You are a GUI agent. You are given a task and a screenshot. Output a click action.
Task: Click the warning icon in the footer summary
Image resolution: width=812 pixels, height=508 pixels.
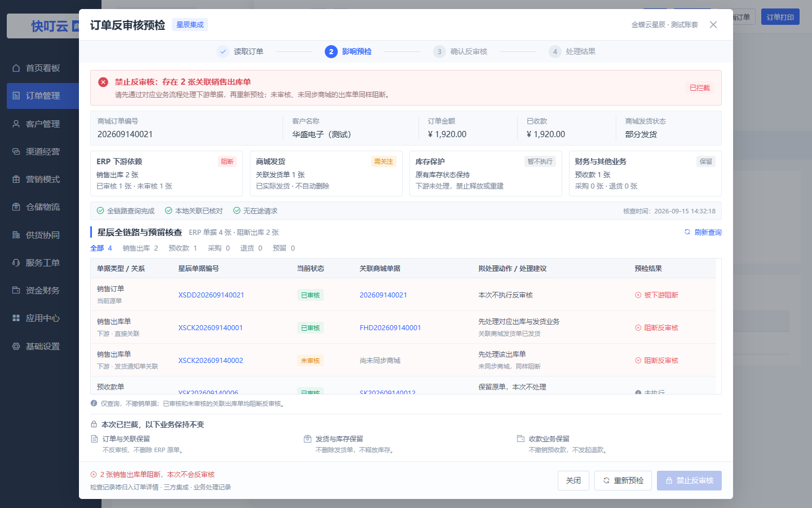(x=94, y=475)
